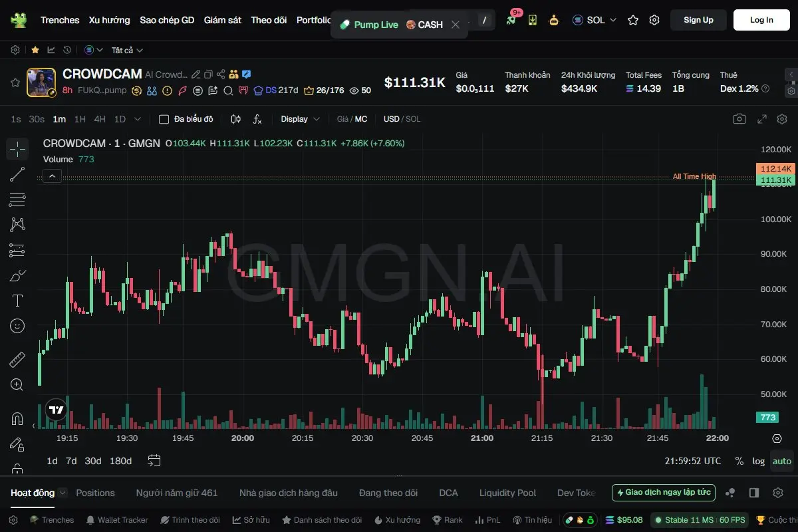Switch to the DCA tab
The image size is (798, 532).
448,493
